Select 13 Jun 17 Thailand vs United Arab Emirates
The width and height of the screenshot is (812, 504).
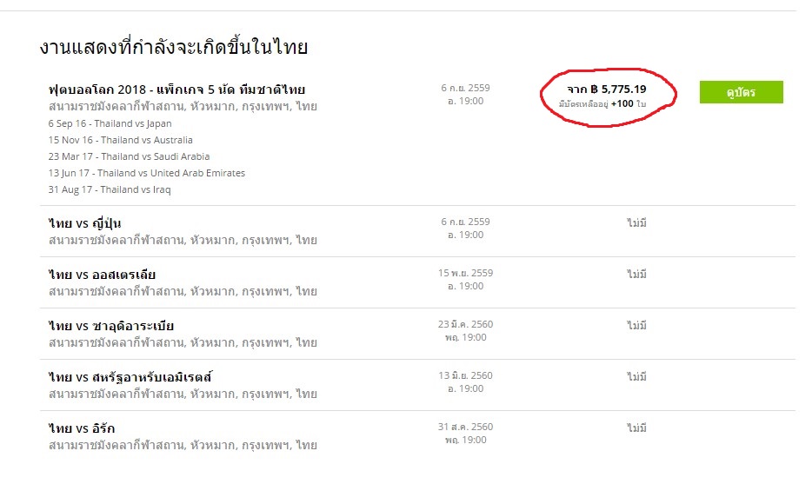(147, 173)
